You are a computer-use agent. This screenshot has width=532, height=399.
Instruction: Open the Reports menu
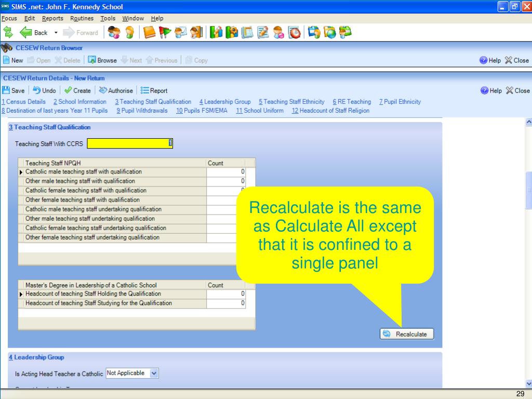point(52,18)
